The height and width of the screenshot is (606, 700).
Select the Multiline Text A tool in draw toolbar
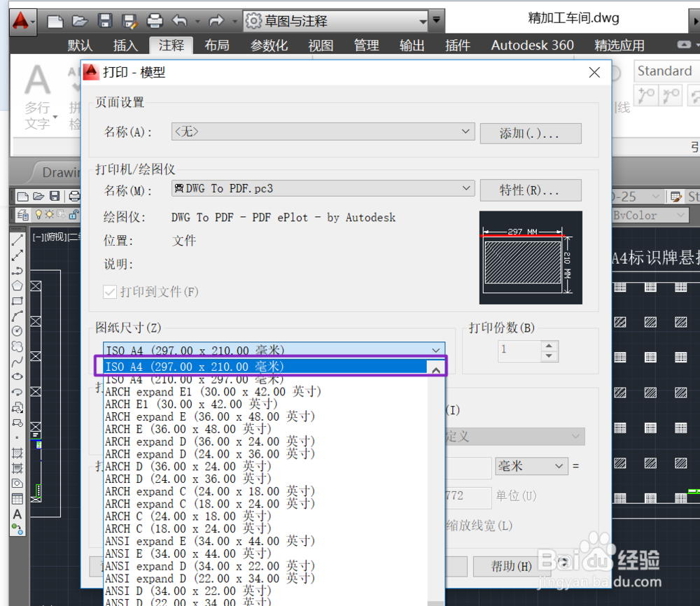click(x=17, y=514)
